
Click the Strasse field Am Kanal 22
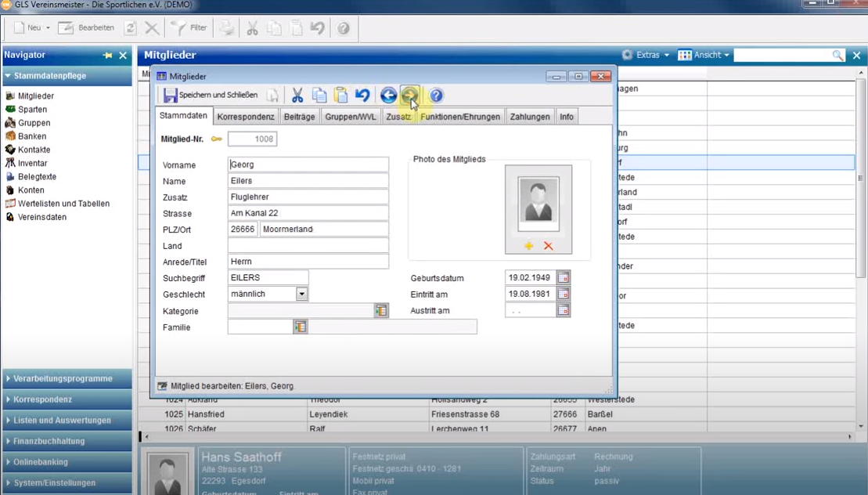coord(308,213)
